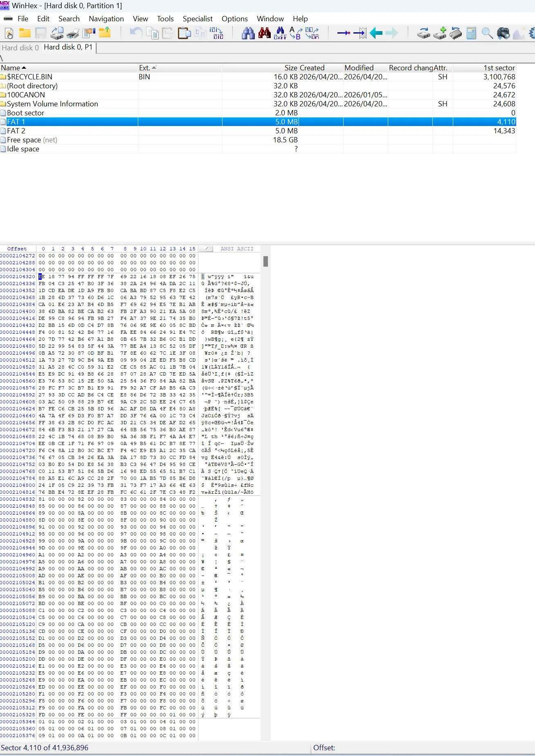535x756 pixels.
Task: Click the magnifying glass Analyze icon
Action: pyautogui.click(x=487, y=33)
